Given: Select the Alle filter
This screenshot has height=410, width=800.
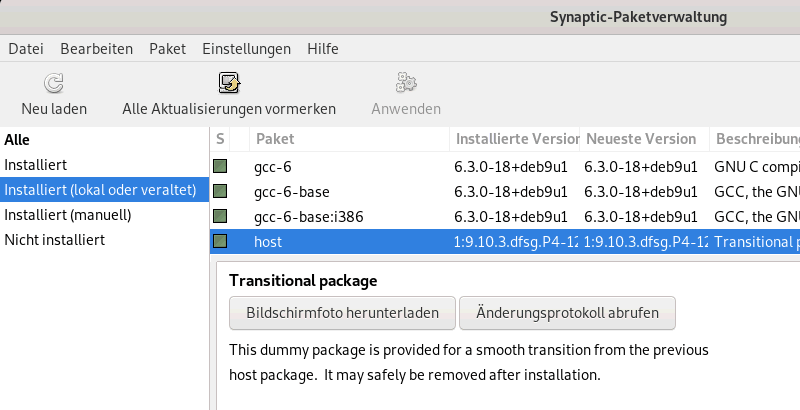Looking at the screenshot, I should (x=17, y=140).
